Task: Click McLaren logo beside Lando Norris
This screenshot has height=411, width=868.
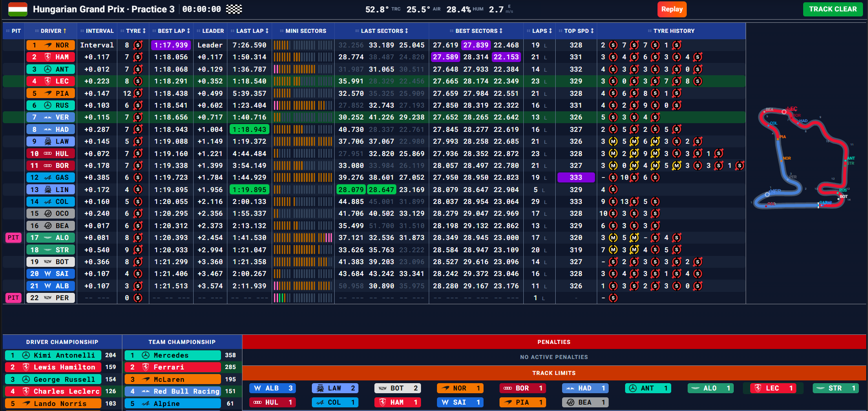Action: coord(26,404)
